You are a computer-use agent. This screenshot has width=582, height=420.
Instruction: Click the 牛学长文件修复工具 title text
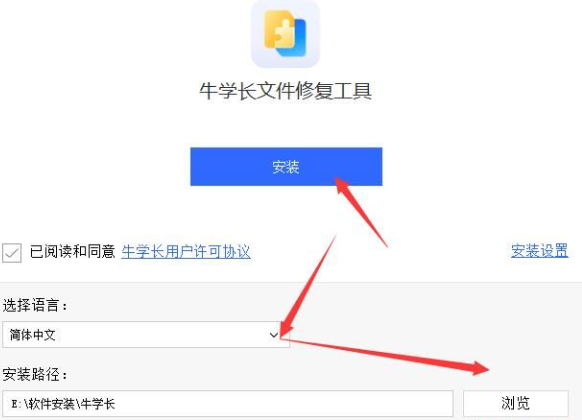click(285, 91)
